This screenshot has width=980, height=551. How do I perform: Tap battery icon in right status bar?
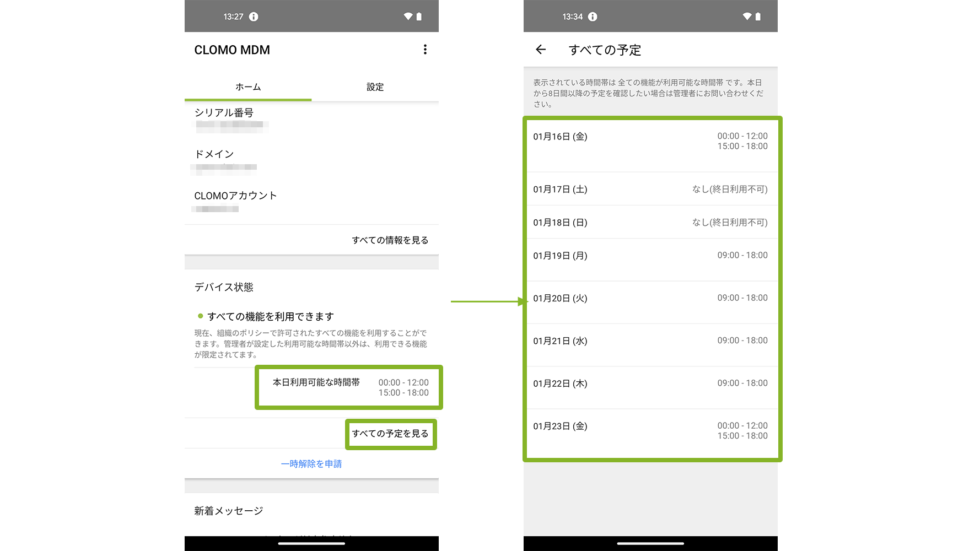[758, 17]
